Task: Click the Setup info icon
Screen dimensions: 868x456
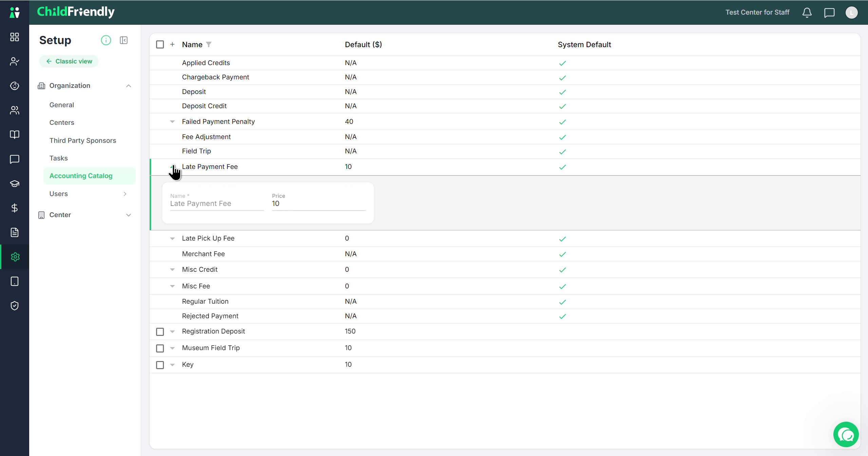Action: 106,40
